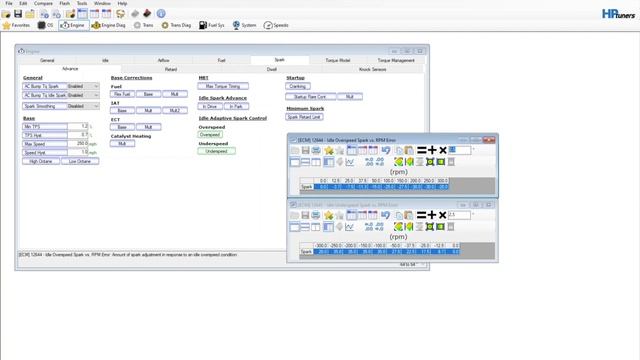Open the OS chip section
Screen dimensions: 640x360
[x=45, y=25]
